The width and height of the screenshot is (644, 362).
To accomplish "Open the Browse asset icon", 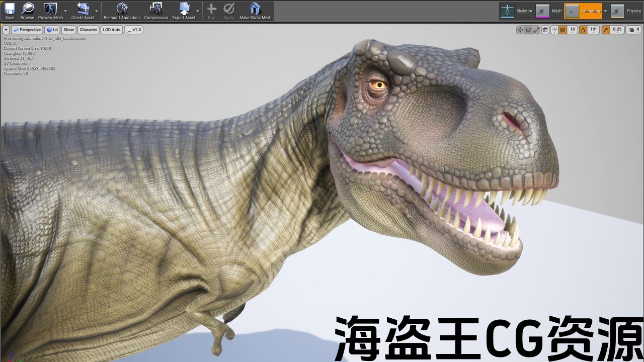I will (27, 11).
